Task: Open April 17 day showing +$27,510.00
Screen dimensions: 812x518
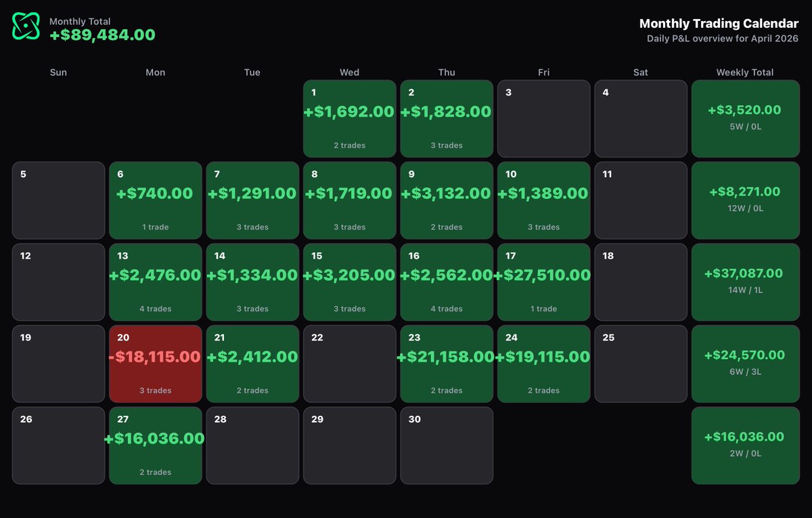Action: click(x=543, y=282)
